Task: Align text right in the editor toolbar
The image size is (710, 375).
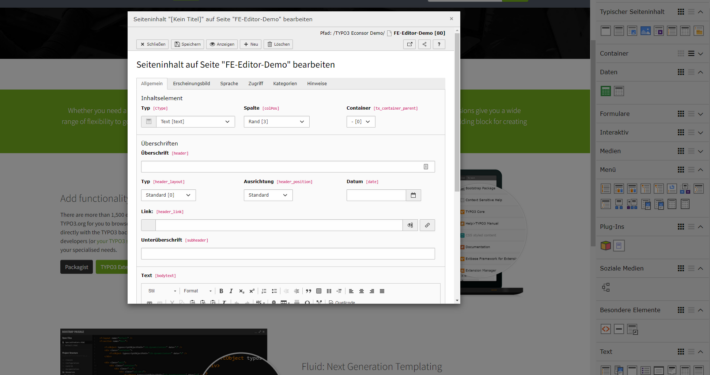Action: 372,291
